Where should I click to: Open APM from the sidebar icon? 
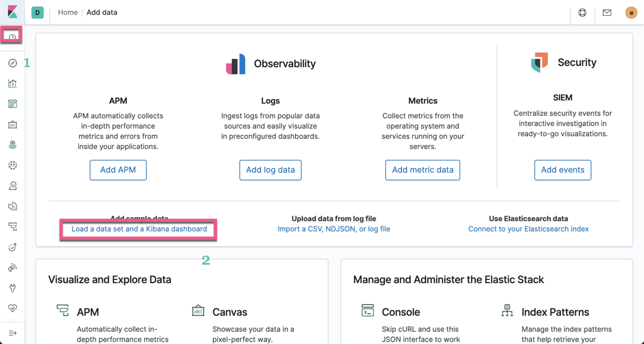tap(12, 227)
